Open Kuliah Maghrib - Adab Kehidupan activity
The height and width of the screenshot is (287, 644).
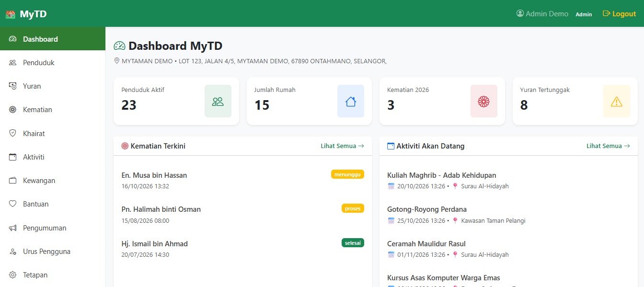pos(442,175)
